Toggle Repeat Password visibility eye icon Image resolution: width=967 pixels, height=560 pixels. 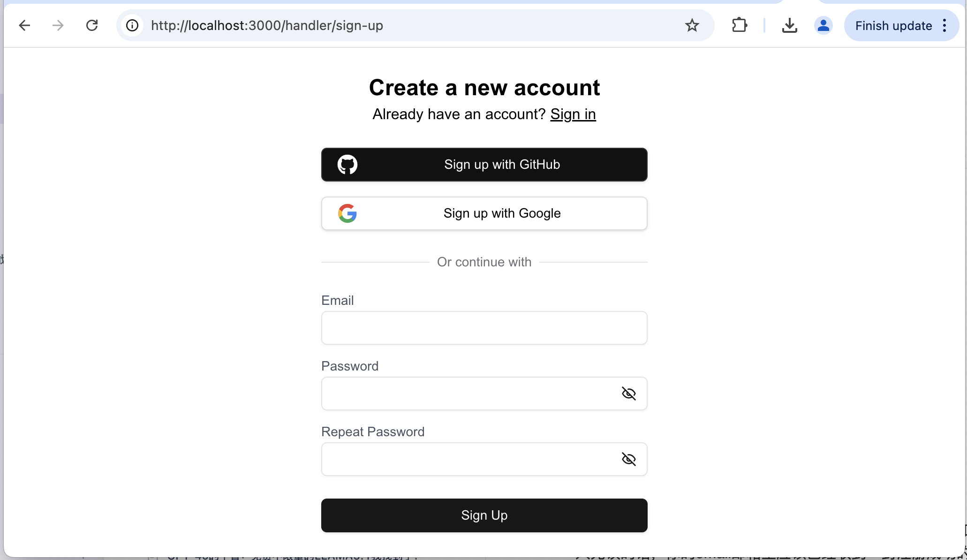click(x=628, y=459)
